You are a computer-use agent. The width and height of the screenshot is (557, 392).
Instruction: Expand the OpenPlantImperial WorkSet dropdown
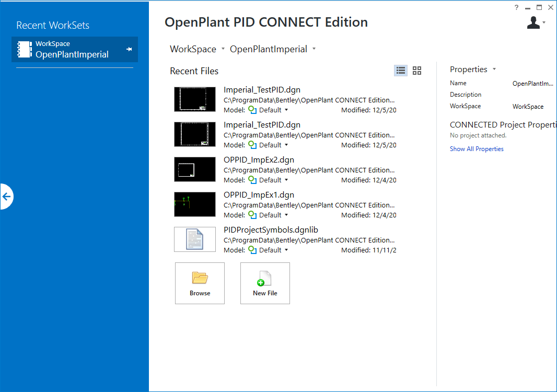pos(314,49)
